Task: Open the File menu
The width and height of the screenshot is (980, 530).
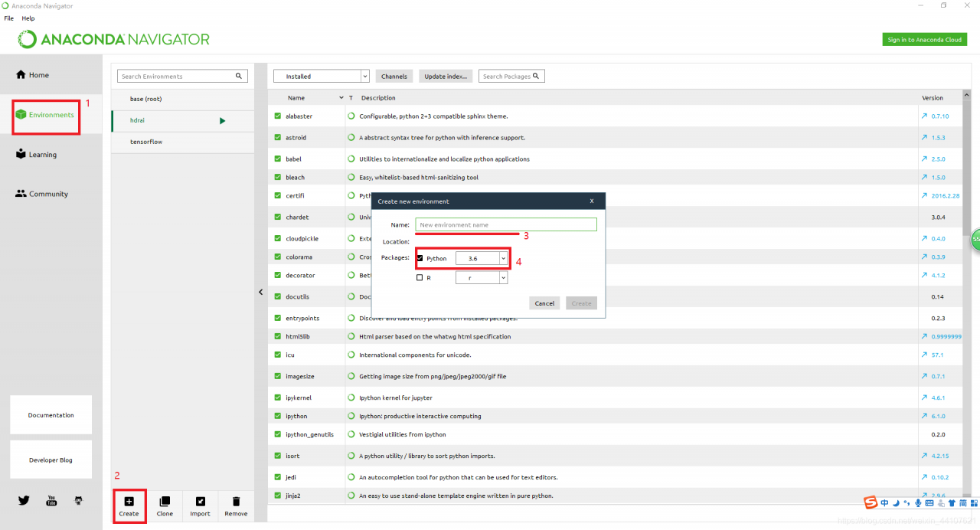Action: pos(9,18)
